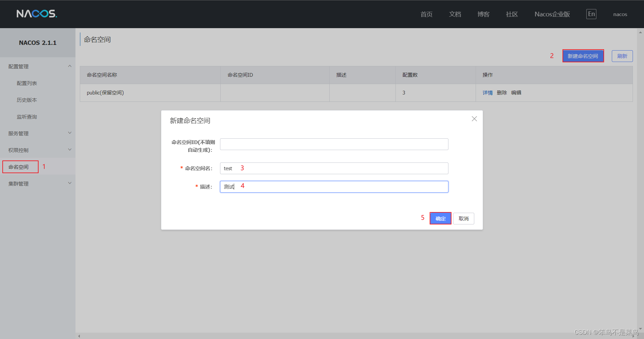Close the 新建命名空间 dialog with X
The width and height of the screenshot is (644, 339).
pyautogui.click(x=474, y=119)
